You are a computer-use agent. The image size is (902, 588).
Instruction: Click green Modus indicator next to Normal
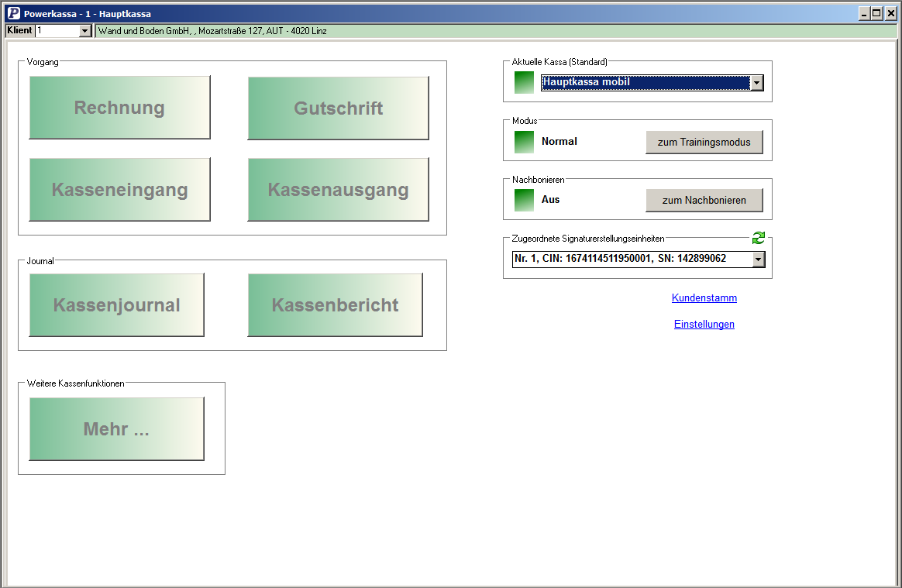pos(525,142)
